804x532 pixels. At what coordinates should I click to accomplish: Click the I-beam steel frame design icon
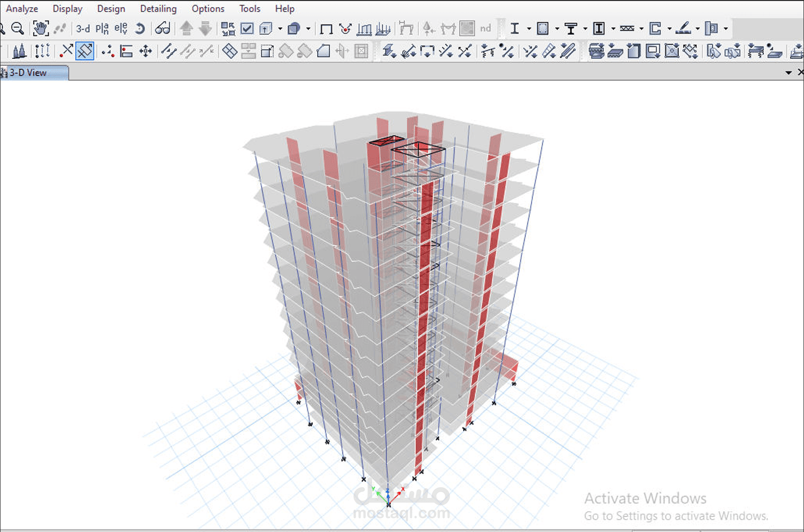click(x=514, y=29)
